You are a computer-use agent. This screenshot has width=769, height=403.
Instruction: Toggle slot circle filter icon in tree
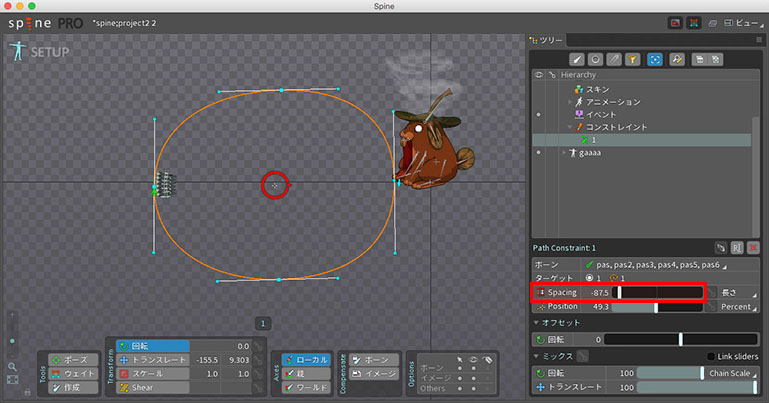595,60
